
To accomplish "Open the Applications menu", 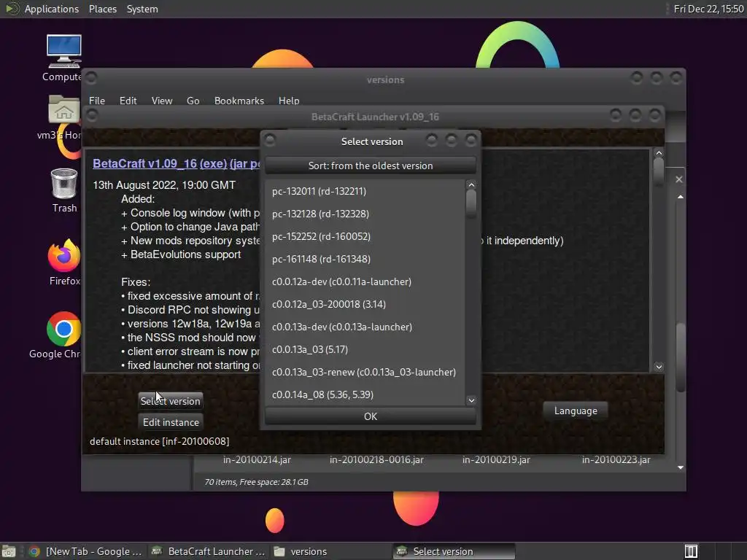I will (x=52, y=9).
